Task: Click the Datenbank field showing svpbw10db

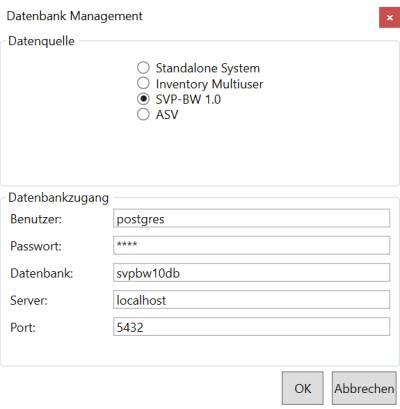Action: pos(251,273)
